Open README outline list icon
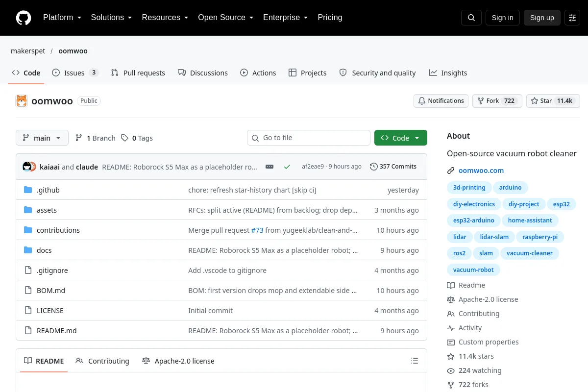The image size is (588, 392). point(415,361)
